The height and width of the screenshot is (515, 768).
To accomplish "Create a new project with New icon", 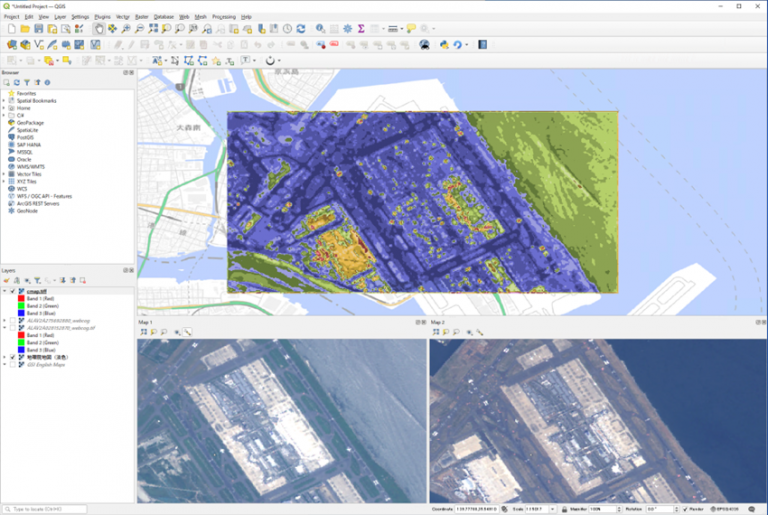I will coord(12,29).
